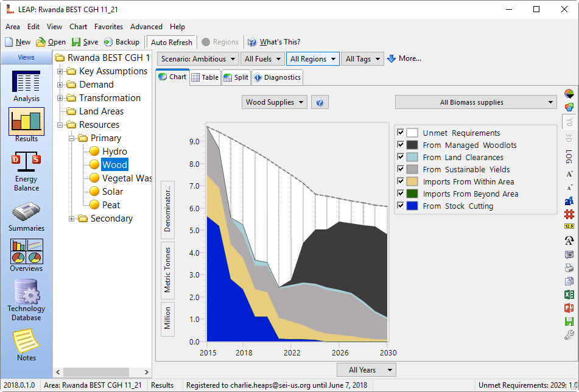The width and height of the screenshot is (579, 392).
Task: Expand the Key Assumptions folder
Action: click(x=60, y=71)
